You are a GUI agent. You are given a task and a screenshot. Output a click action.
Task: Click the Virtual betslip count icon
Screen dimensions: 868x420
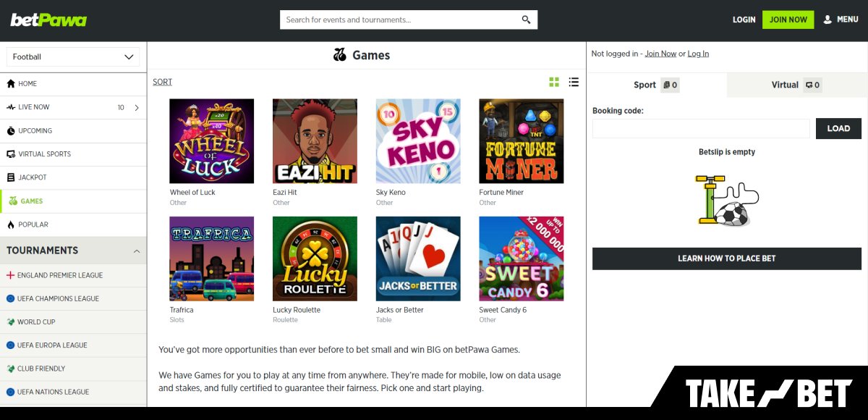pyautogui.click(x=813, y=85)
